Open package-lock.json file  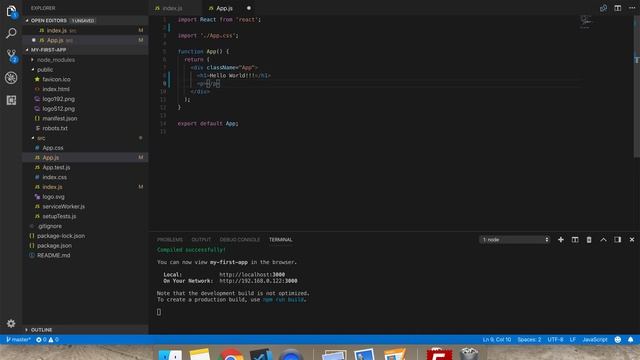click(x=85, y=236)
